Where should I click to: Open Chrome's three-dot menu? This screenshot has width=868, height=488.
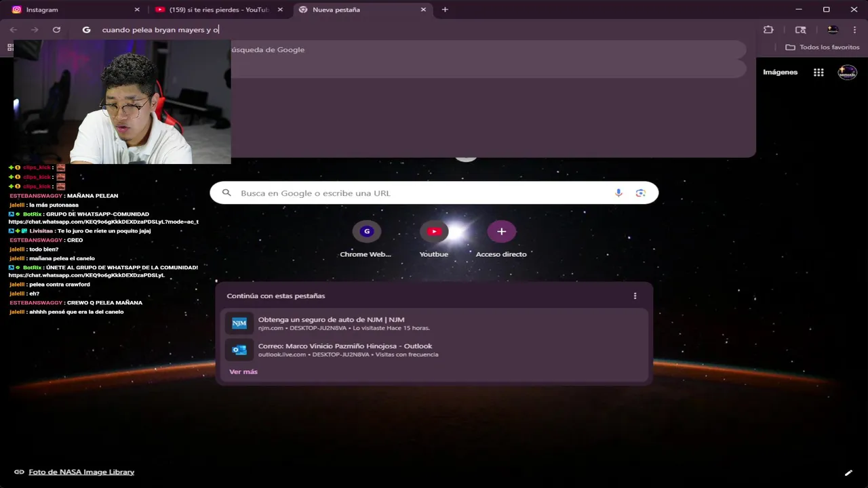[854, 30]
